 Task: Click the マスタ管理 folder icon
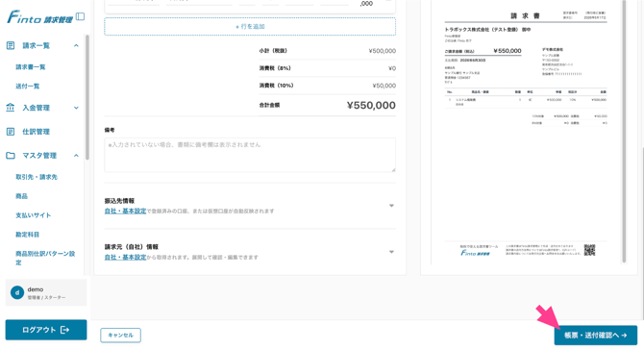(11, 155)
